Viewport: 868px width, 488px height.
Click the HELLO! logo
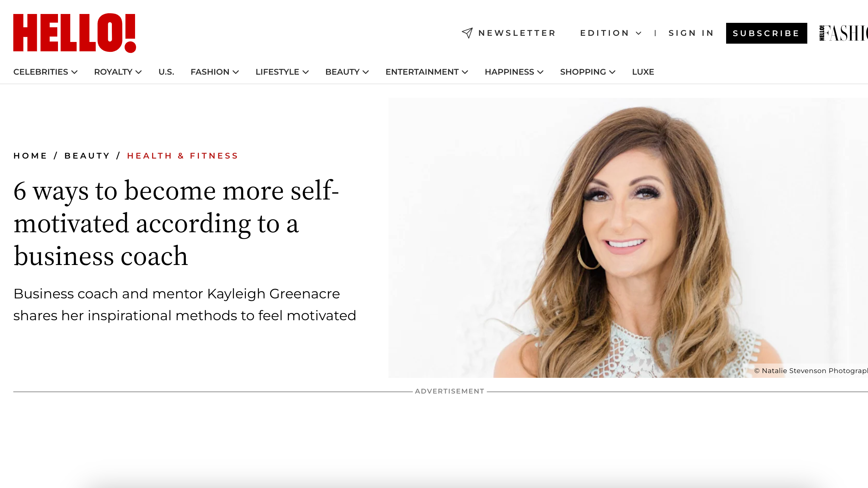[x=75, y=33]
